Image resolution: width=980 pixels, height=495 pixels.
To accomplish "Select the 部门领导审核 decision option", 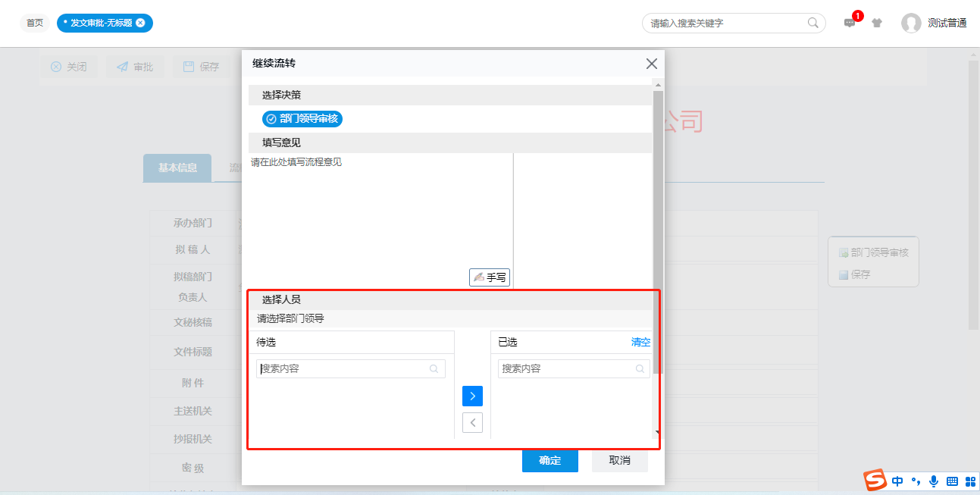I will tap(302, 118).
